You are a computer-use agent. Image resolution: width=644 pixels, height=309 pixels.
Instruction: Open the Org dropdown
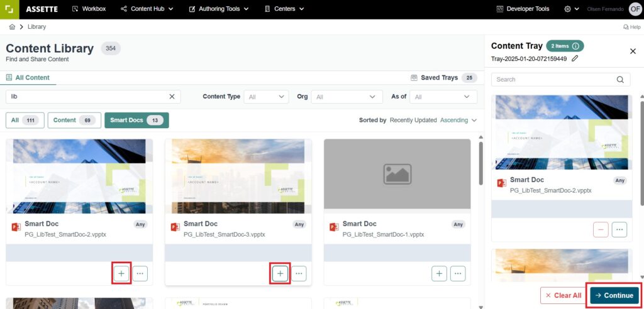pos(347,97)
